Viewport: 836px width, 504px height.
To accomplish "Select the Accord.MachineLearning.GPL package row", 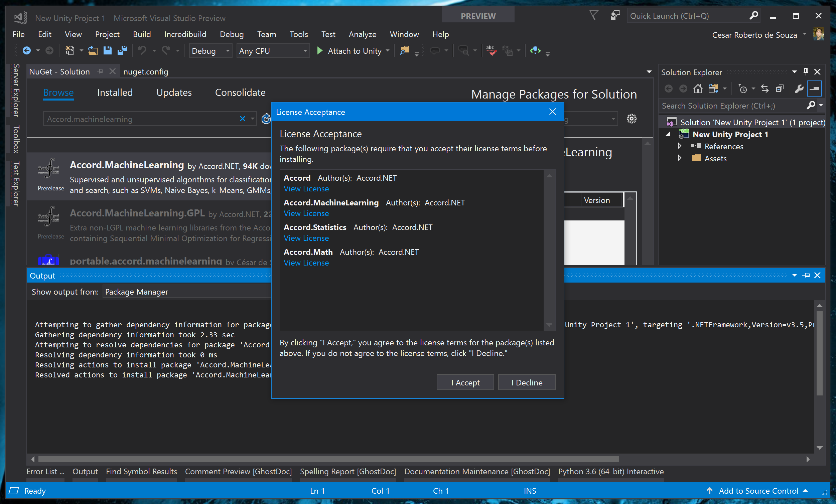I will 149,224.
